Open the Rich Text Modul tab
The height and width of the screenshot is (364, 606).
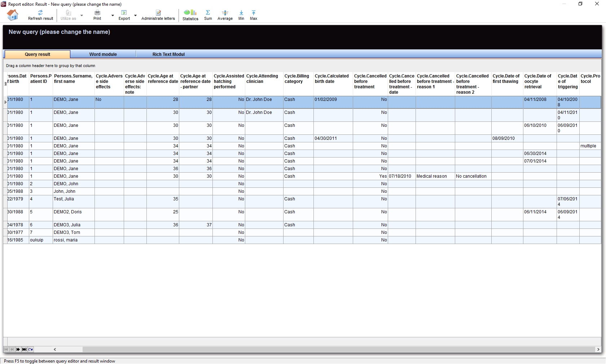coord(168,54)
